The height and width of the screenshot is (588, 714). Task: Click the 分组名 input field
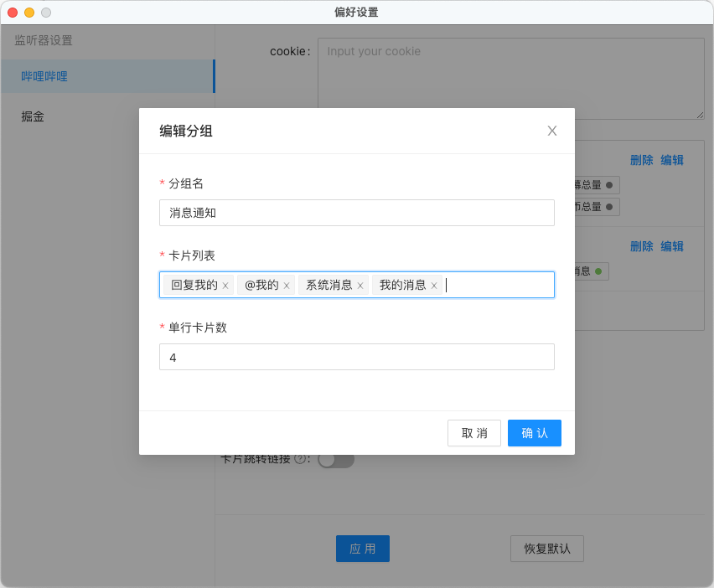coord(356,213)
